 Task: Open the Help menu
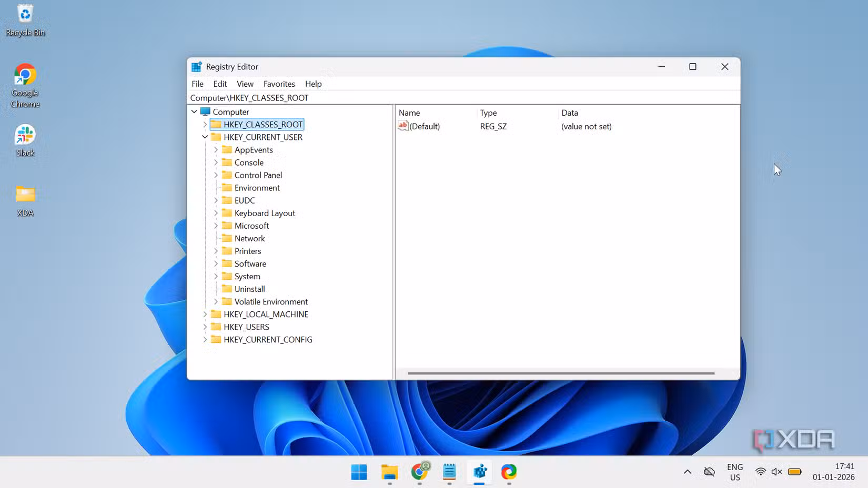pos(313,84)
